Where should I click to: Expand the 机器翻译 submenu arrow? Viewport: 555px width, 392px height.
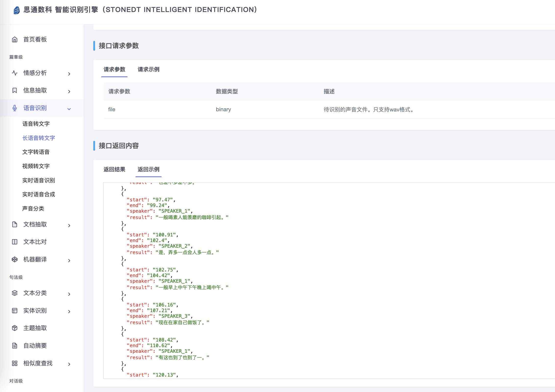[x=69, y=260]
